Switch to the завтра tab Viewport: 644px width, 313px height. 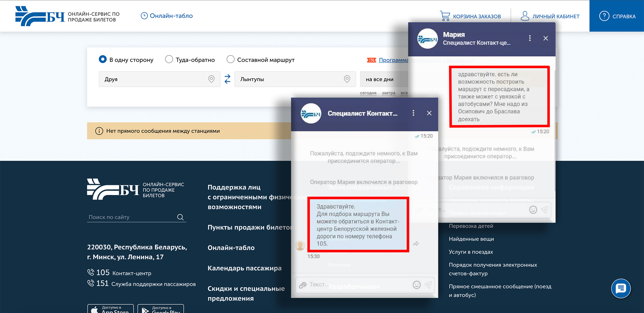pos(389,93)
